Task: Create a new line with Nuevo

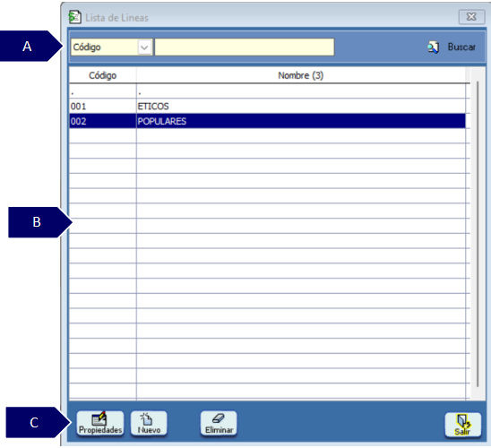Action: point(149,423)
